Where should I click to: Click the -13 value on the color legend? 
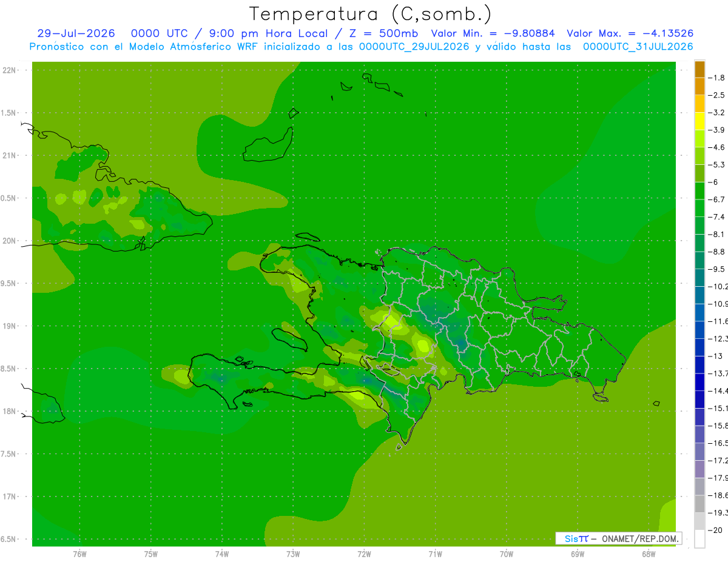tap(715, 356)
